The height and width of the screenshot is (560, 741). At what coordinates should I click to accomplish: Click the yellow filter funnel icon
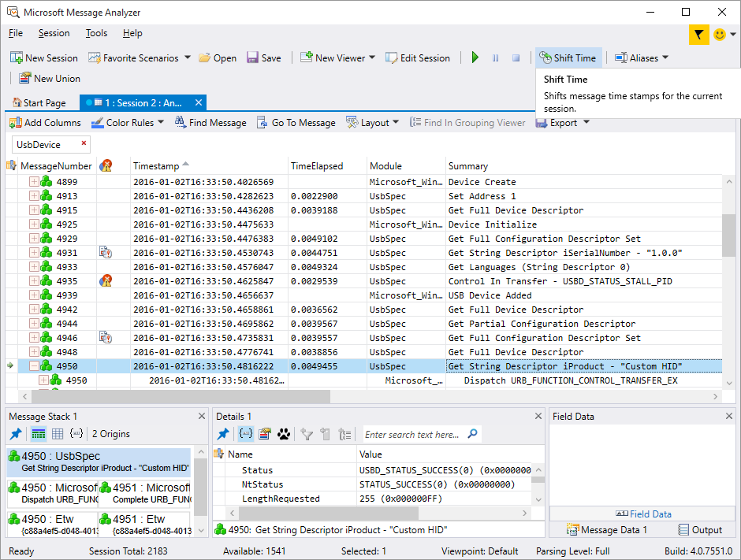[x=698, y=35]
